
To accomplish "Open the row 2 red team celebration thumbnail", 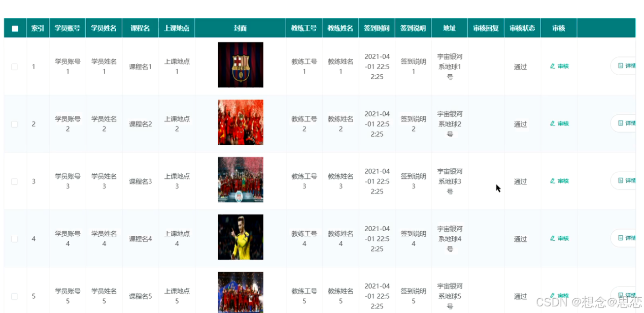I will tap(241, 122).
